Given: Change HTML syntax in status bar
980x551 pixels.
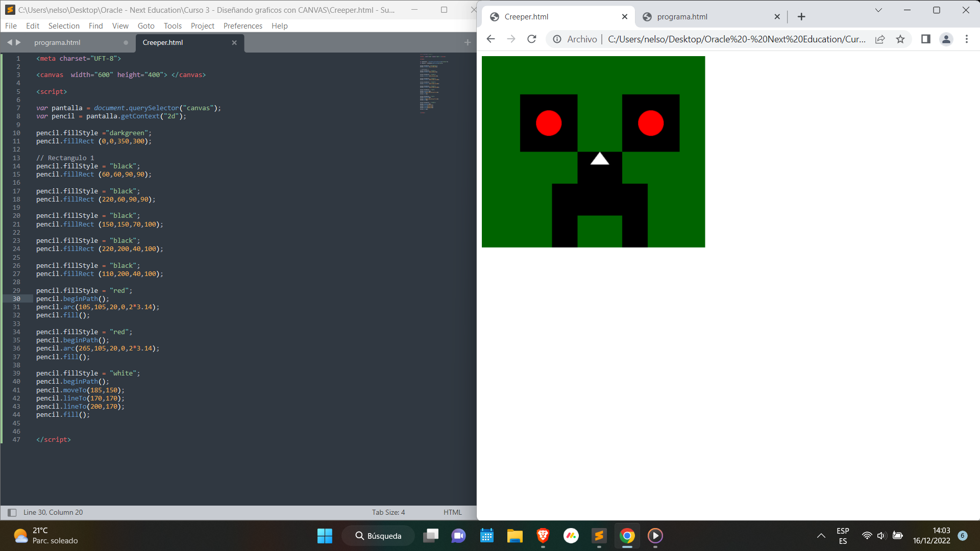Looking at the screenshot, I should tap(453, 513).
